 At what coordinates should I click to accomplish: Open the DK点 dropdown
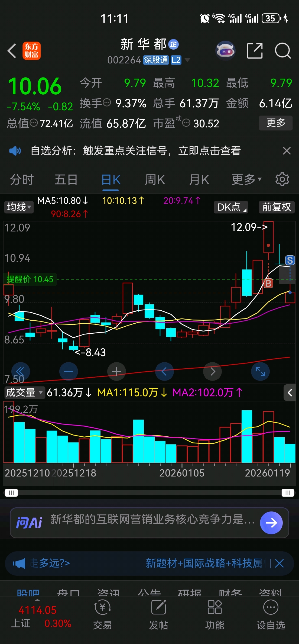point(231,207)
